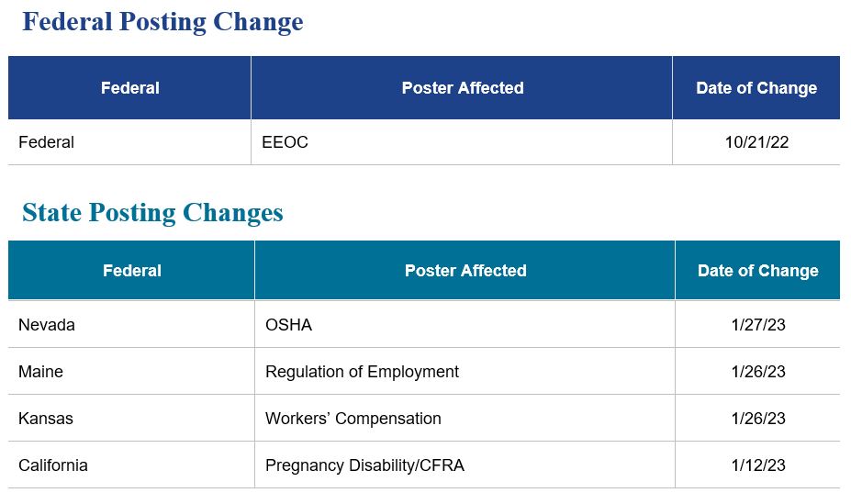Select the date in the Kansas row
Viewport: 851px width, 504px height.
point(758,419)
